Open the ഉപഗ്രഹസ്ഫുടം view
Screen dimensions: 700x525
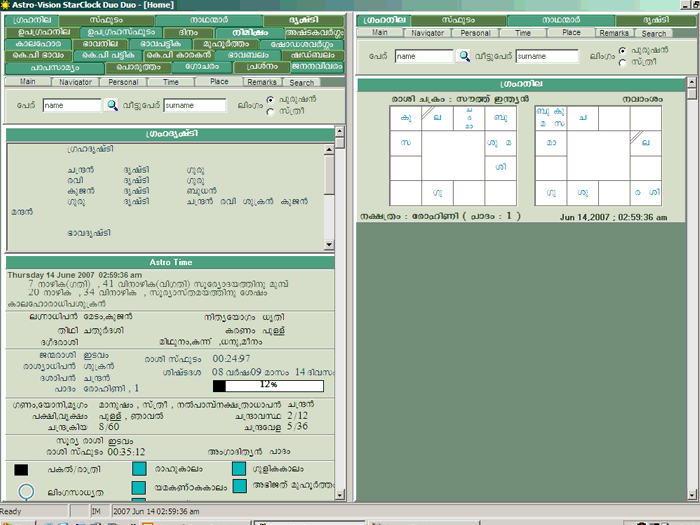click(x=121, y=33)
